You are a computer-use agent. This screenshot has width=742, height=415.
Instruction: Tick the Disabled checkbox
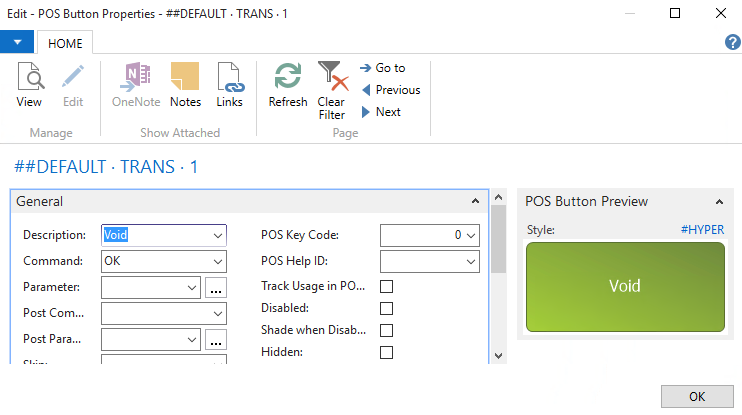click(x=387, y=309)
